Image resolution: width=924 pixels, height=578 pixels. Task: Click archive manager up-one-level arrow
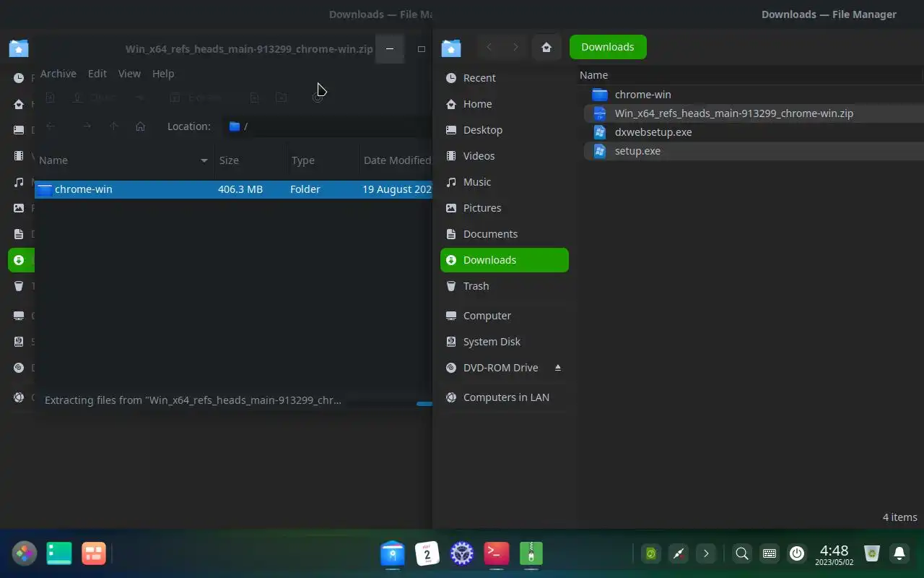coord(114,126)
